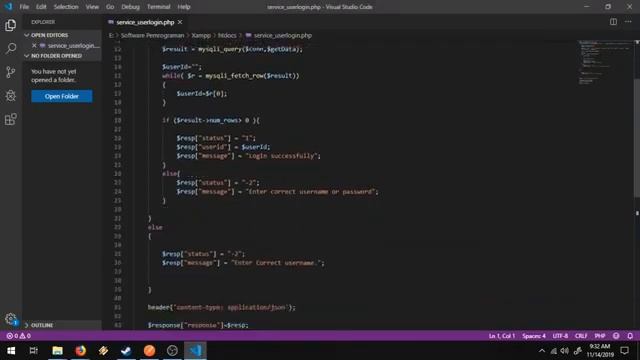
Task: Click the VS Code logo in title bar
Action: pos(8,7)
